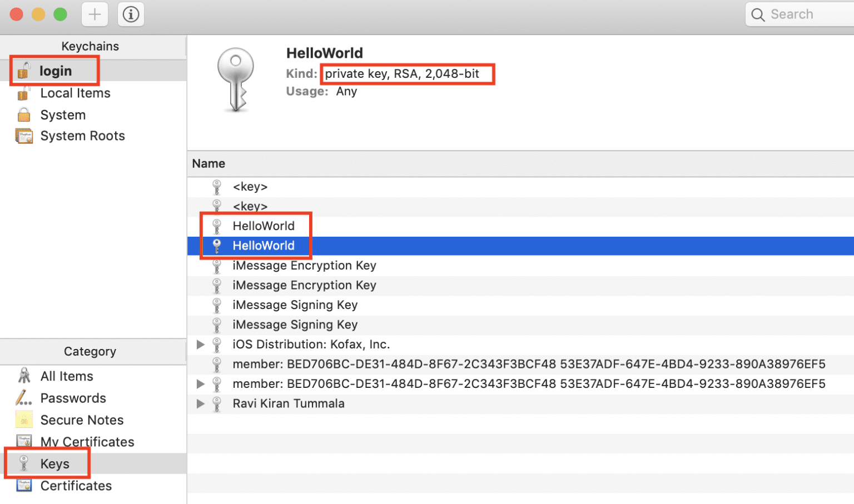Open the info inspector toolbar button
The height and width of the screenshot is (504, 854).
tap(131, 14)
